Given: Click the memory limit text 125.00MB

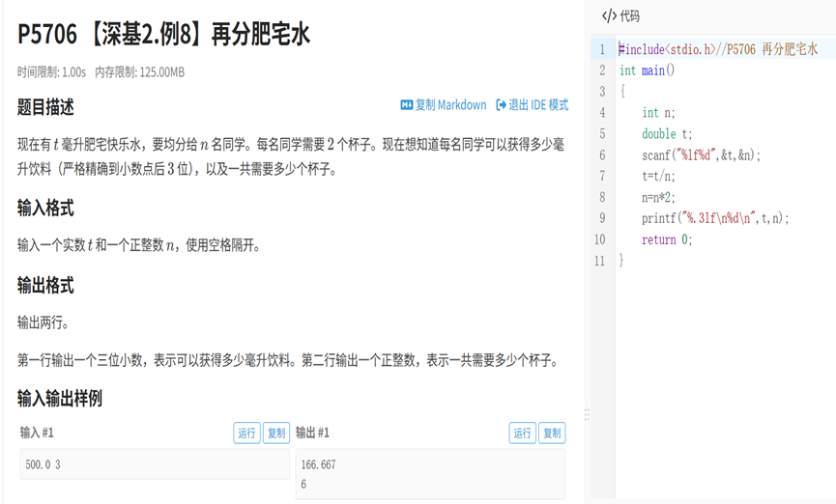Looking at the screenshot, I should pos(162,72).
